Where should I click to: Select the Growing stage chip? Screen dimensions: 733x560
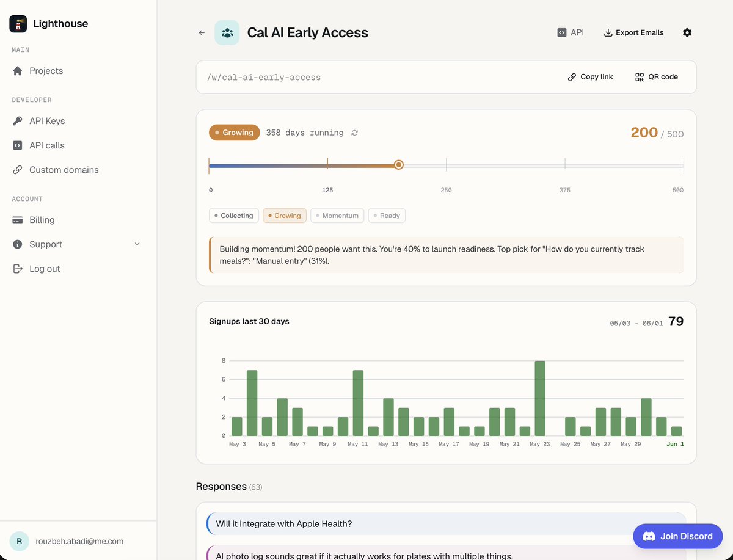tap(285, 216)
